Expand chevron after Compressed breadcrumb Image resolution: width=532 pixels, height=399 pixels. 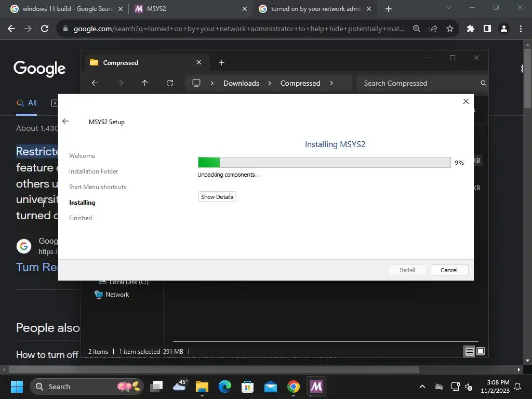(x=331, y=83)
